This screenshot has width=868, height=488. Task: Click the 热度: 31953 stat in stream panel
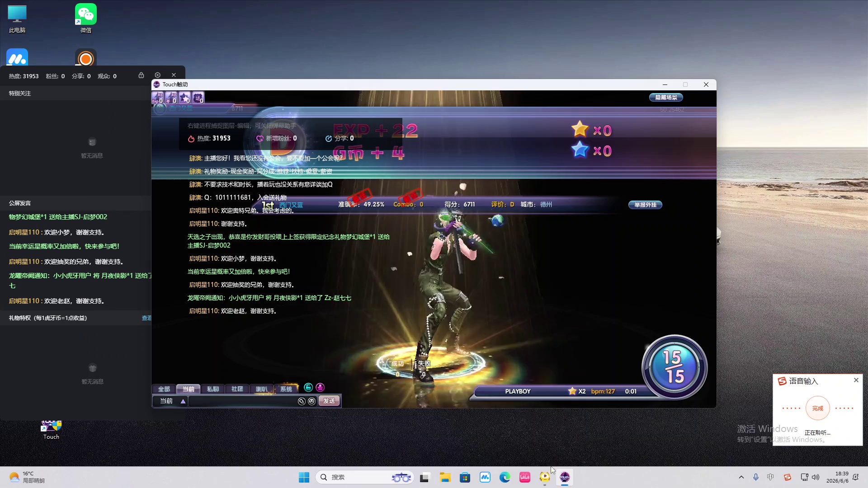pyautogui.click(x=24, y=76)
